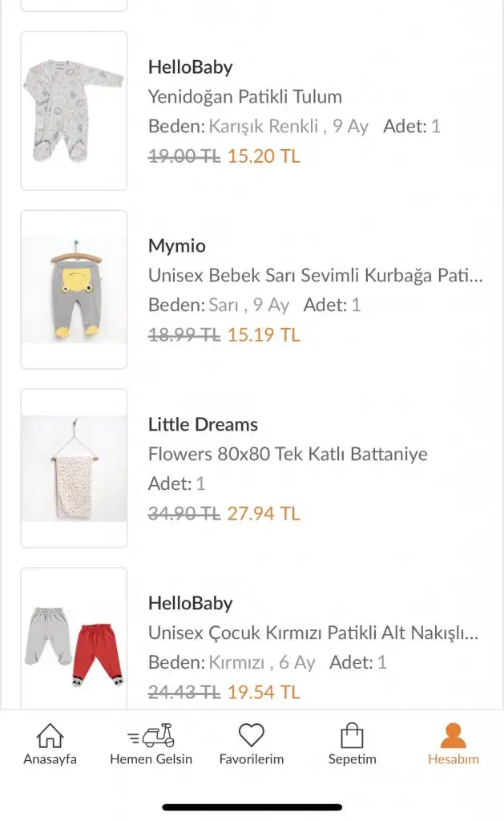Open Unisex Çocuk Kırmızı Patikli Alt title
This screenshot has width=504, height=821.
click(x=313, y=633)
